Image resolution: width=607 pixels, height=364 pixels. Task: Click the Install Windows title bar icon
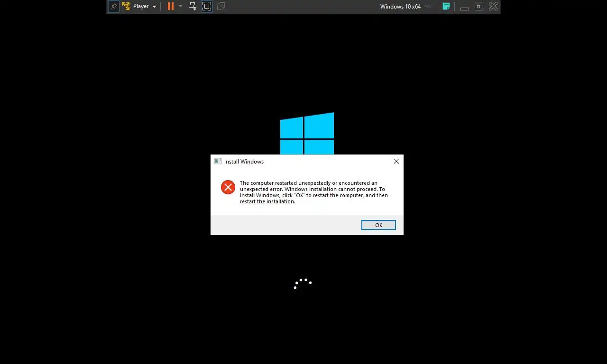[218, 162]
